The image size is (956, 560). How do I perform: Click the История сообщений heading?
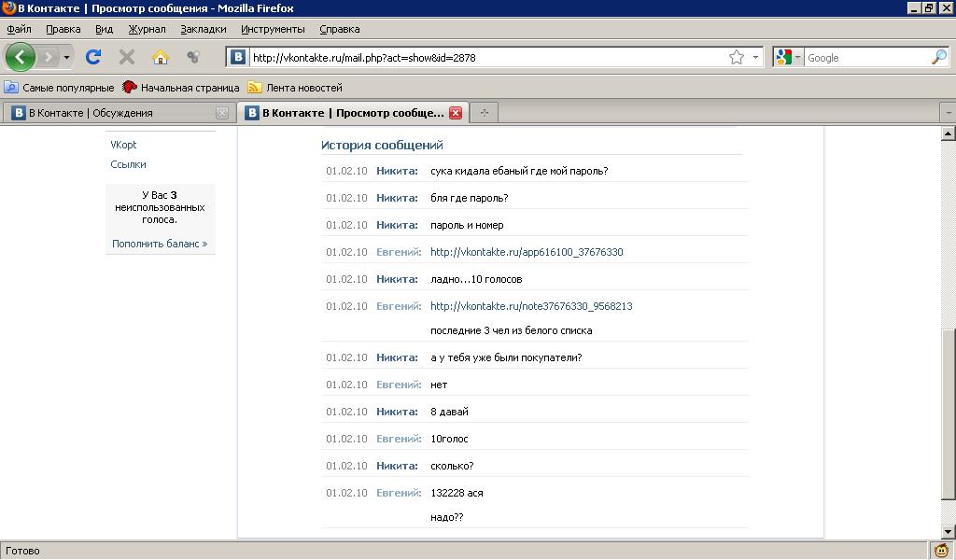(382, 145)
